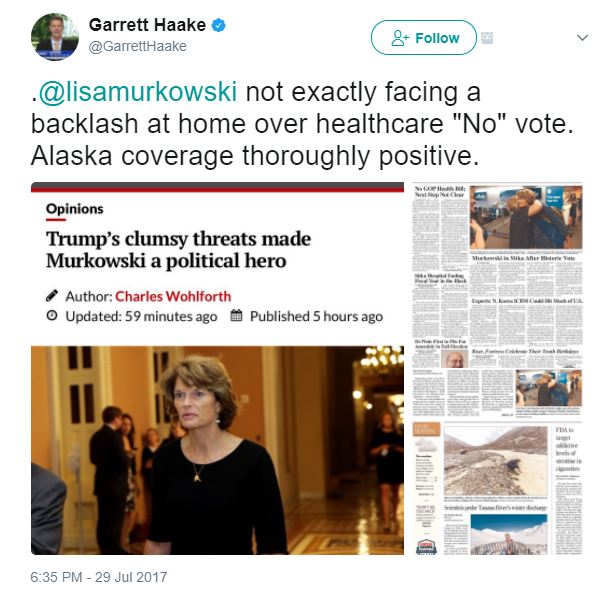616x596 pixels.
Task: Open the tweet options chevron menu
Action: point(582,38)
